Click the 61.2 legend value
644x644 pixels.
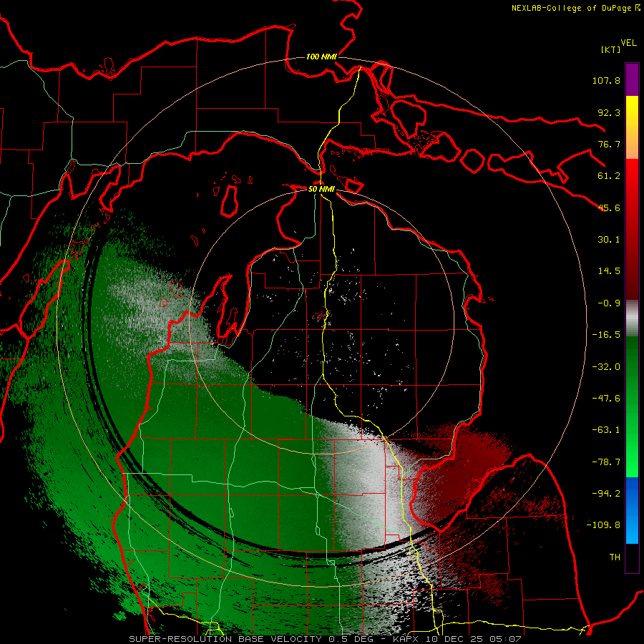pos(609,176)
